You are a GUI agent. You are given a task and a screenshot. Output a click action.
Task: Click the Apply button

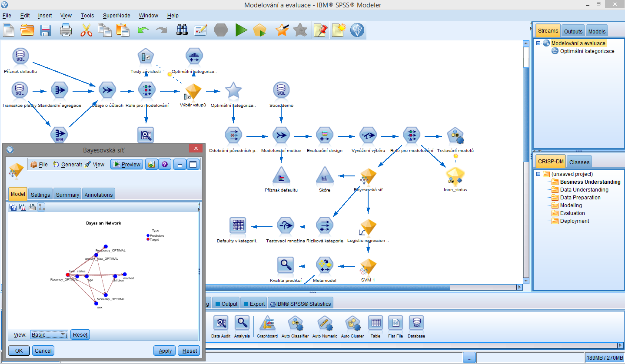[x=165, y=351]
